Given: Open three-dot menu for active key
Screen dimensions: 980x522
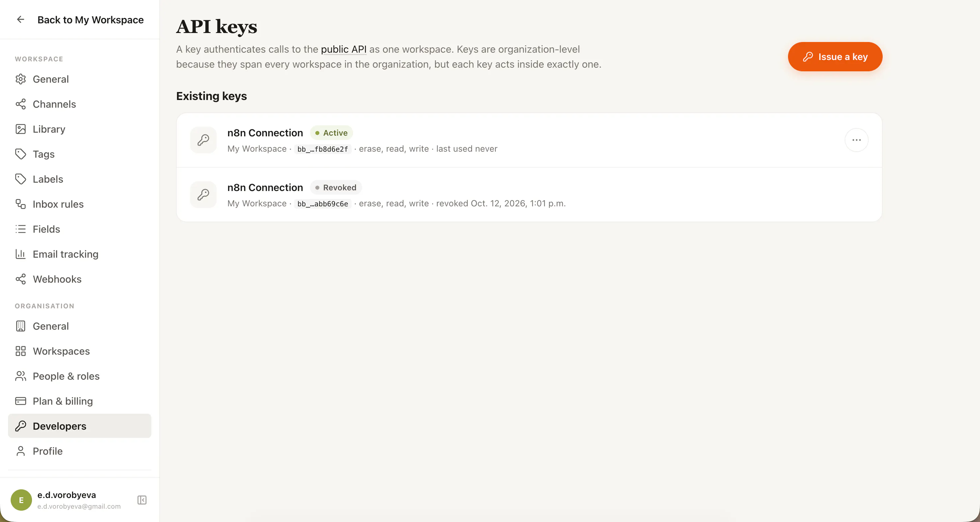Looking at the screenshot, I should (856, 140).
